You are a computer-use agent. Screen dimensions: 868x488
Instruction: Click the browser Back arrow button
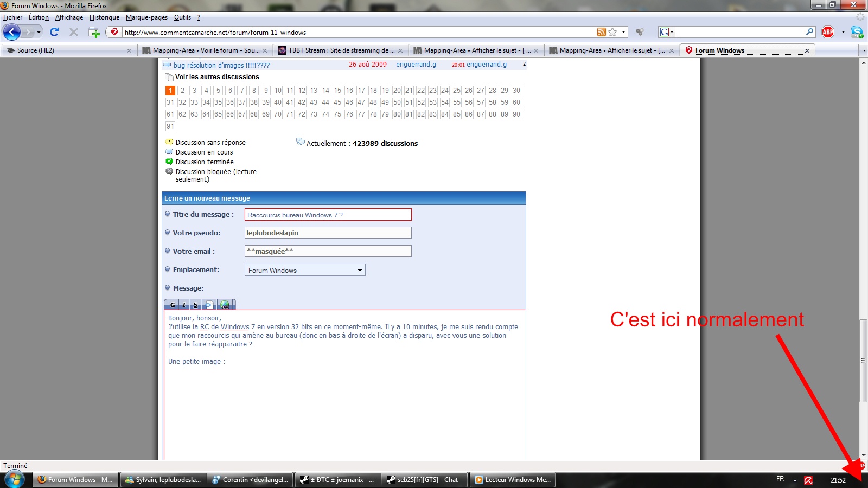[12, 33]
